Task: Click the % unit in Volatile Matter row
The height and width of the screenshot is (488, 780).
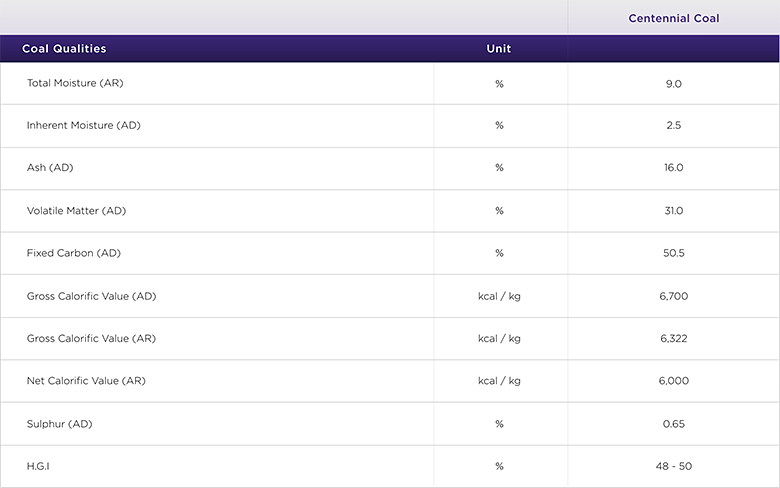Action: coord(499,211)
